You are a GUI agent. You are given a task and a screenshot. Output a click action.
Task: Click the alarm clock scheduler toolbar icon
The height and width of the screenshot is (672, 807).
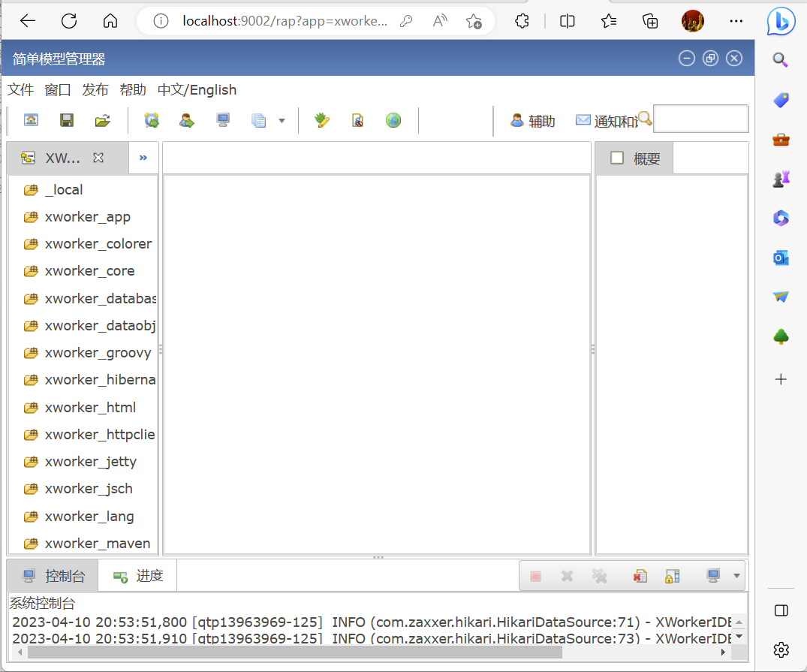152,120
